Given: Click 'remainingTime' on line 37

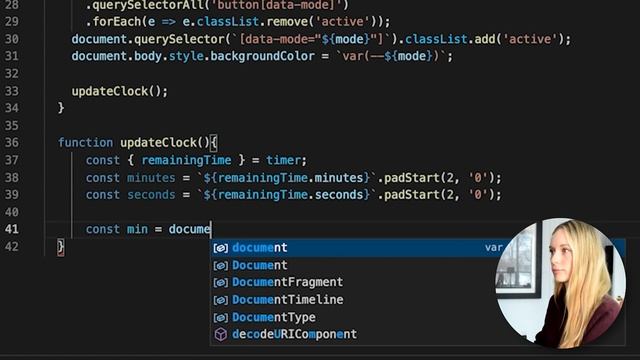Looking at the screenshot, I should tap(186, 160).
